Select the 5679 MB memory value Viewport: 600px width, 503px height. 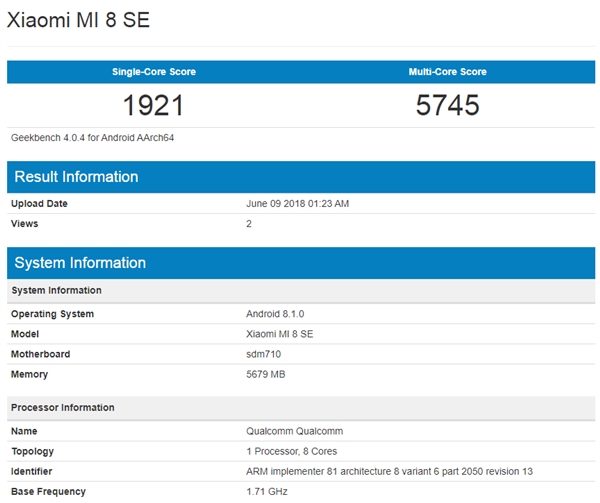pyautogui.click(x=267, y=374)
